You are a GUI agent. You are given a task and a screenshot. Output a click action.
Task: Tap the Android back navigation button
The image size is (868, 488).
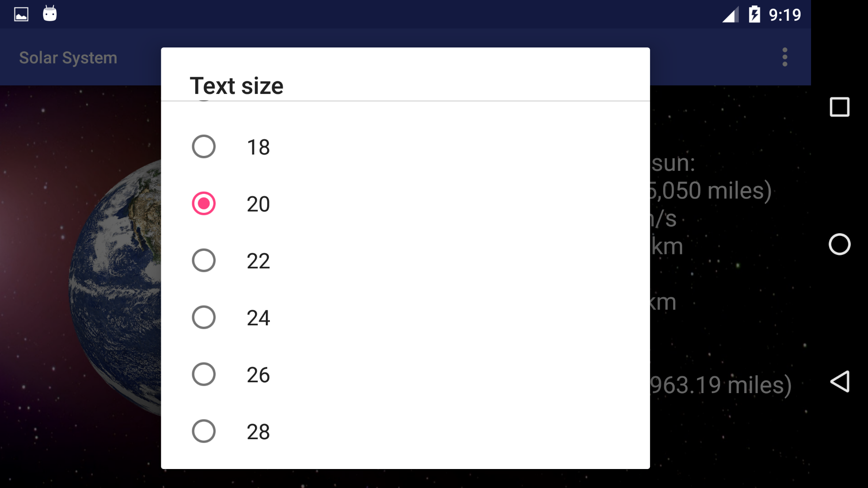tap(840, 382)
